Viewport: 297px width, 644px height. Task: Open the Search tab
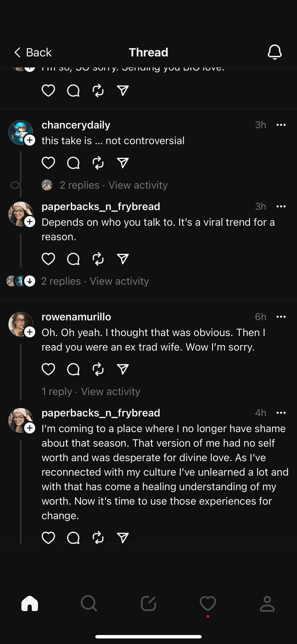tap(89, 603)
